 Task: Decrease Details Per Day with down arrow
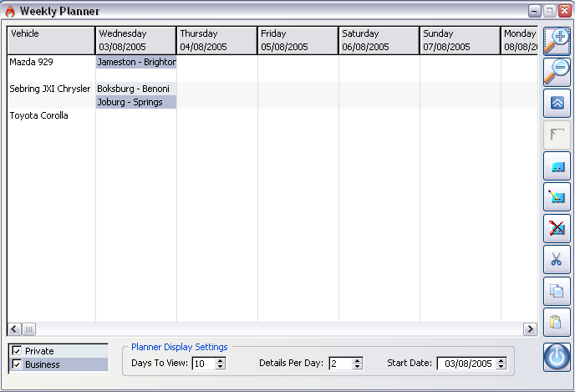click(x=357, y=367)
